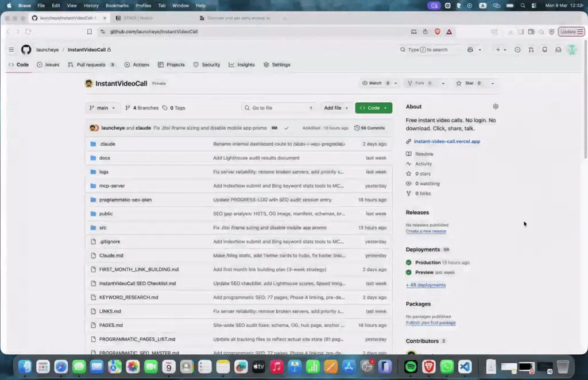The image size is (588, 380).
Task: Open the .claude folder
Action: [x=107, y=144]
